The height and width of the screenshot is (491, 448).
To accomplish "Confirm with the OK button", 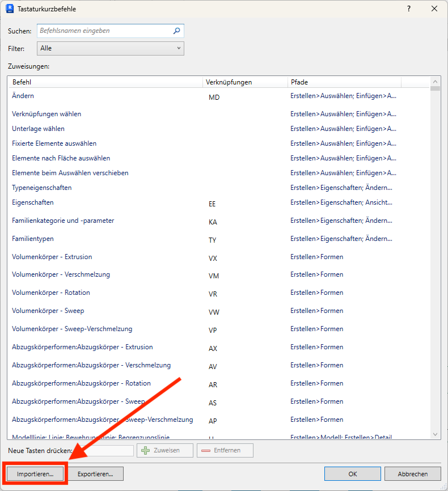I will coord(352,474).
